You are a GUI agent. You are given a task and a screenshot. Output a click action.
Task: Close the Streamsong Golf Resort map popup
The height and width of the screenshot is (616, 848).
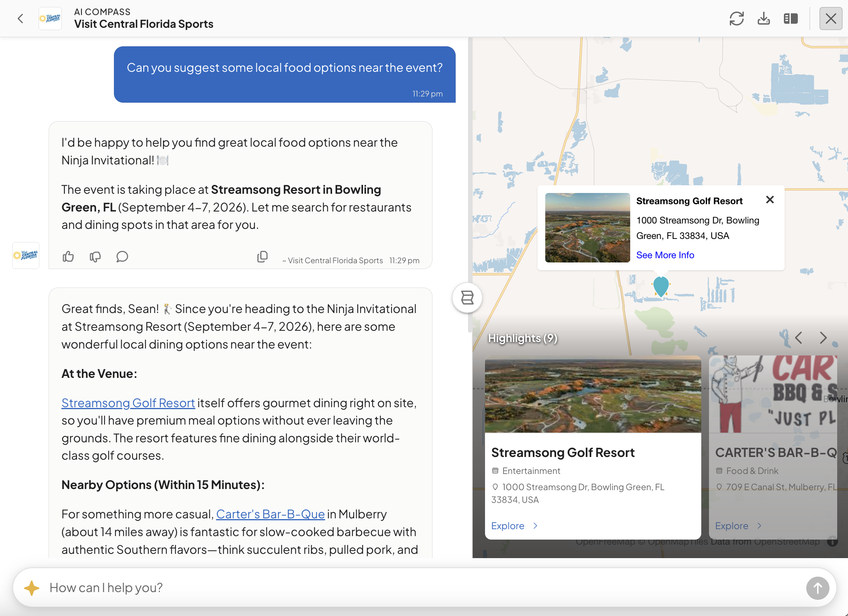[770, 200]
